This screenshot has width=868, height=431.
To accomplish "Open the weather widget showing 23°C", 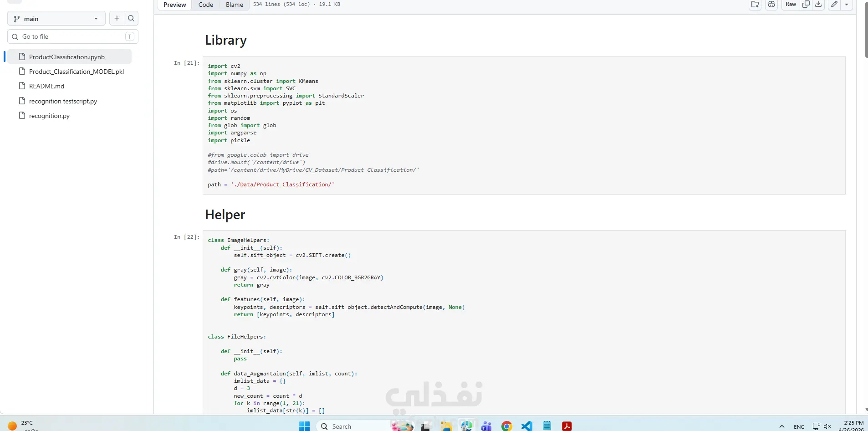I will point(22,426).
